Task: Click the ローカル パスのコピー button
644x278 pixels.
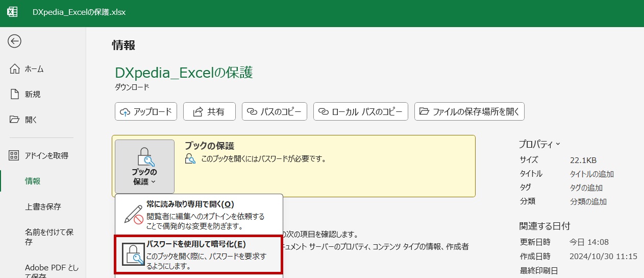Action: click(x=360, y=111)
